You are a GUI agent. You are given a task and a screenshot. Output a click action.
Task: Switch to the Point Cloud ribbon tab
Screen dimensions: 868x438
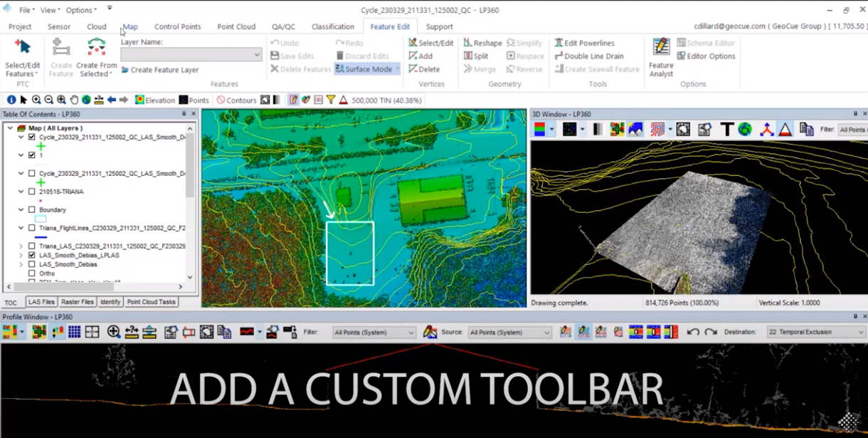(236, 26)
